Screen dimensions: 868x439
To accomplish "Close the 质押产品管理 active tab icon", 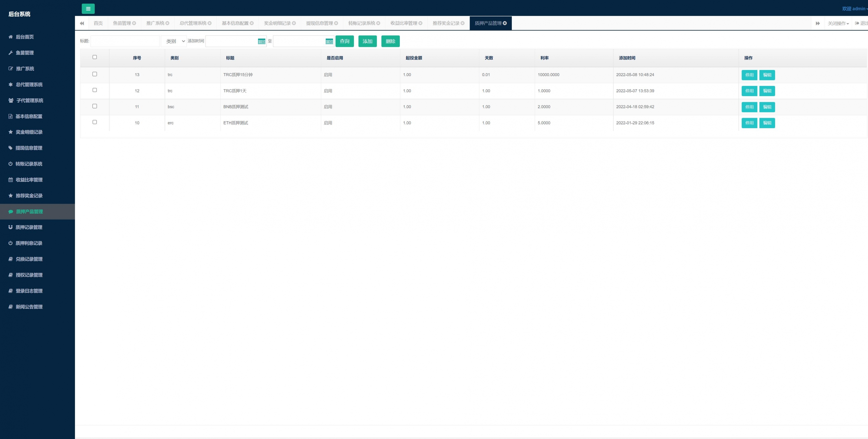I will coord(505,23).
